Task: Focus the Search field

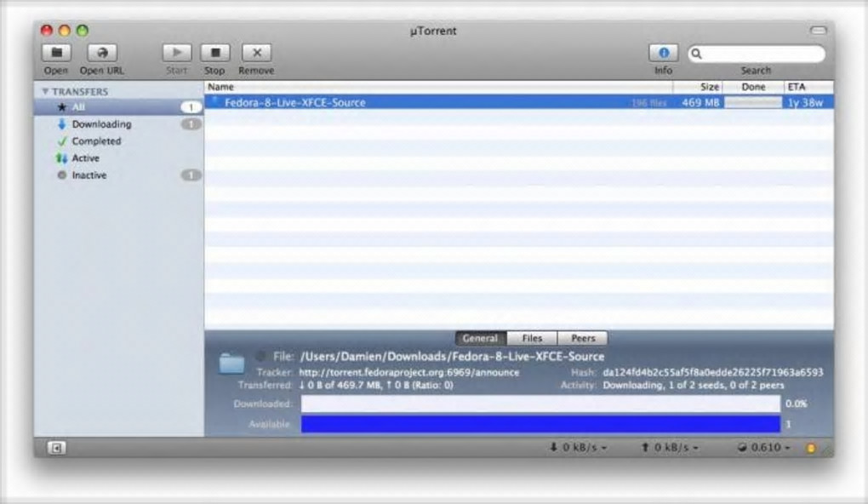Action: click(757, 54)
